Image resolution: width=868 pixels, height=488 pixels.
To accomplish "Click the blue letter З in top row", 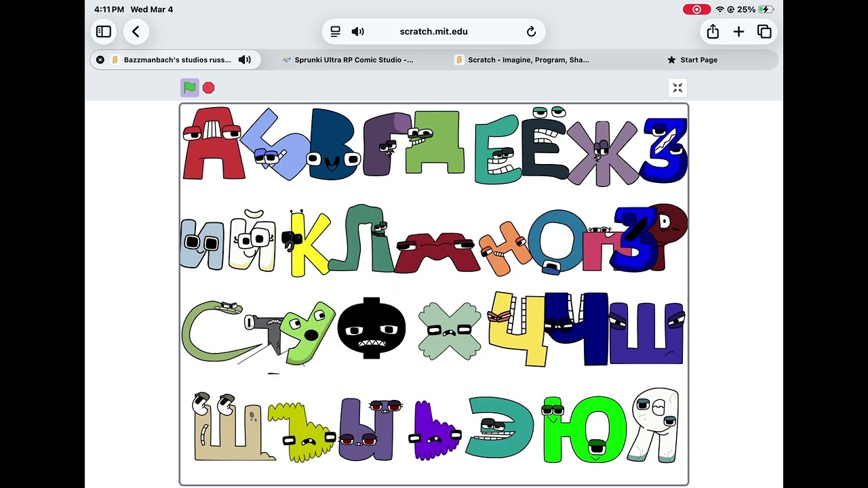I will (x=665, y=150).
